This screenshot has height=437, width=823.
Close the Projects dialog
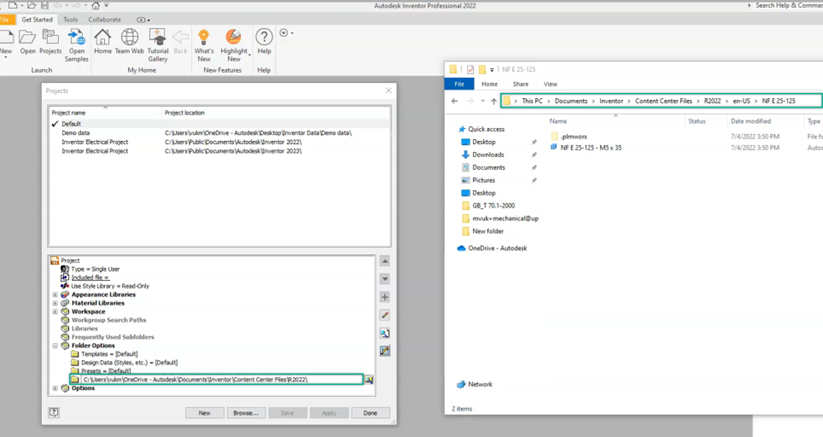(388, 91)
